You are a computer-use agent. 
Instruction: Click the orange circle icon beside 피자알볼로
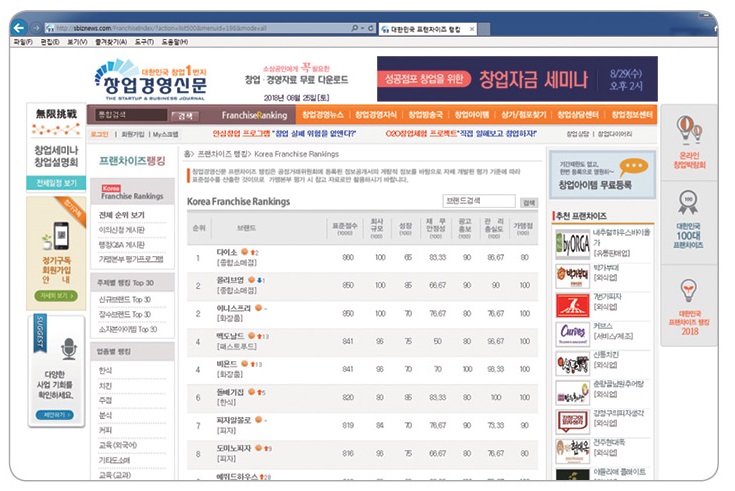(x=258, y=420)
